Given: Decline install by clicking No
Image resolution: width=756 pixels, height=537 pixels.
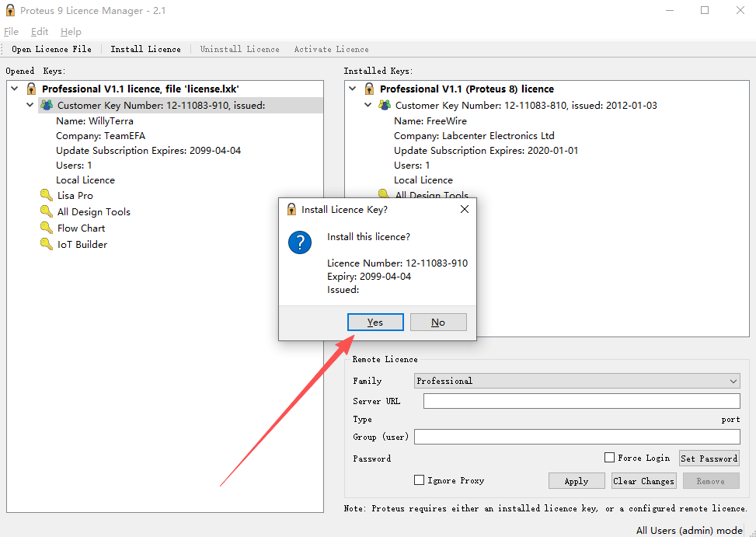Looking at the screenshot, I should click(438, 322).
